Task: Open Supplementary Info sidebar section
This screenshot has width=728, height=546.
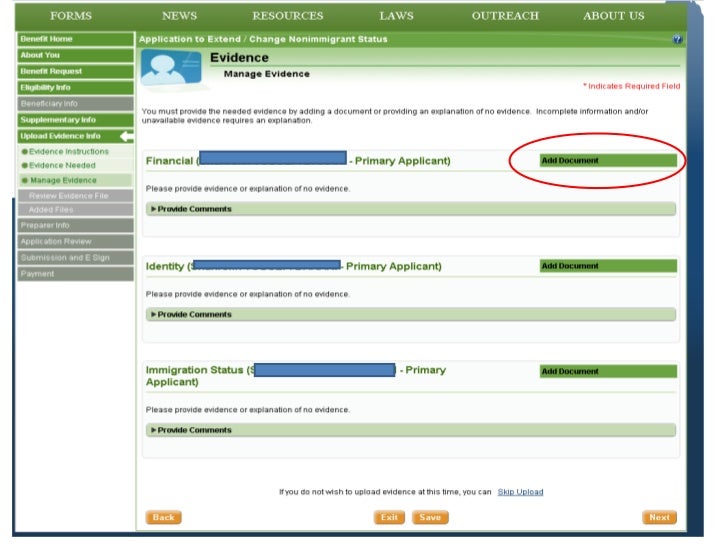Action: [x=76, y=120]
